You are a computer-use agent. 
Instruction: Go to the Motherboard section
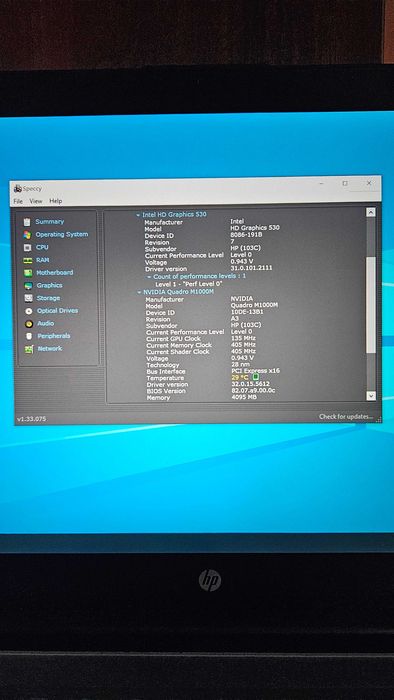pos(54,272)
